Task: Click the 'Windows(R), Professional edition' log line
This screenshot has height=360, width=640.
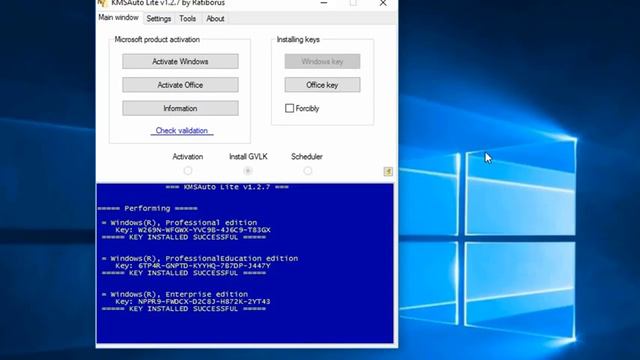Action: click(179, 223)
